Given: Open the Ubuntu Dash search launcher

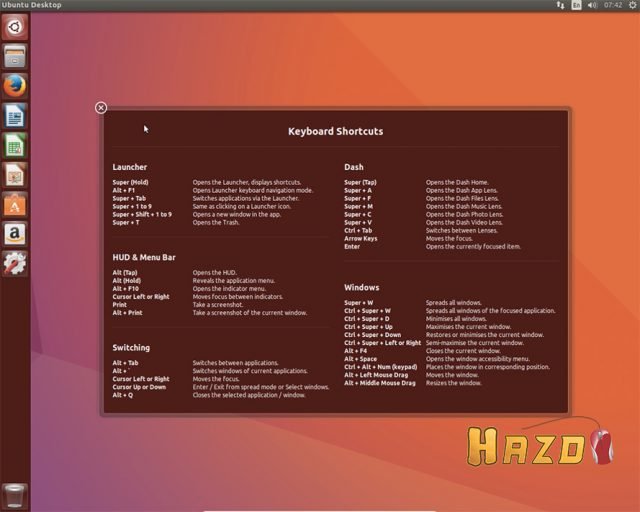Looking at the screenshot, I should click(x=14, y=27).
